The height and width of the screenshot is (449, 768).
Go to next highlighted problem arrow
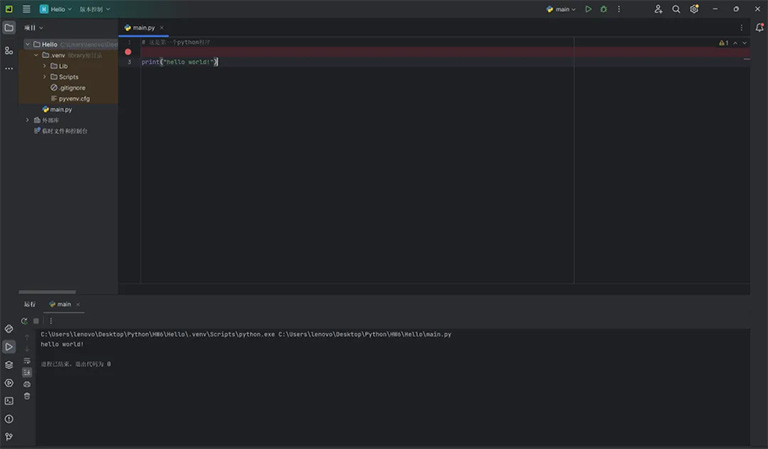coord(744,43)
